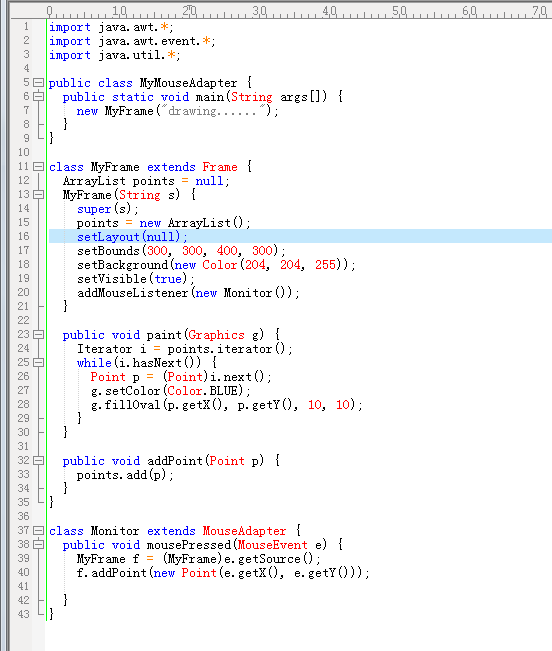Click the highlighted setLayout(null) line

300,237
